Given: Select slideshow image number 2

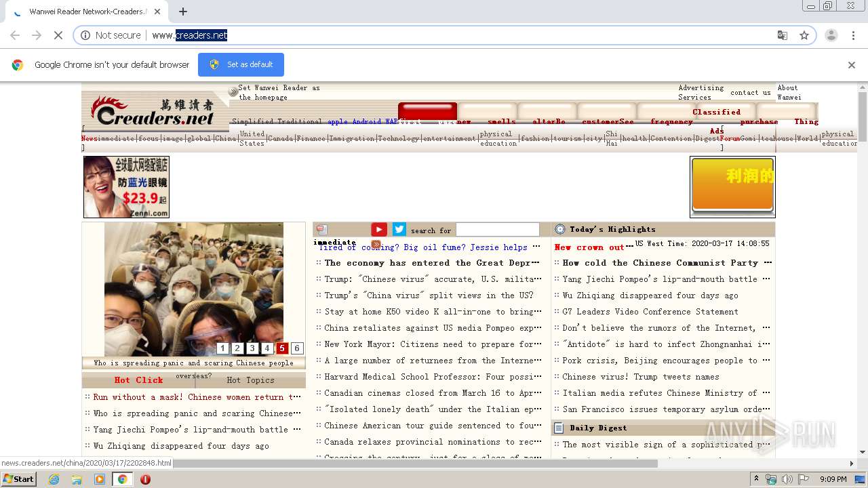Looking at the screenshot, I should pos(238,348).
